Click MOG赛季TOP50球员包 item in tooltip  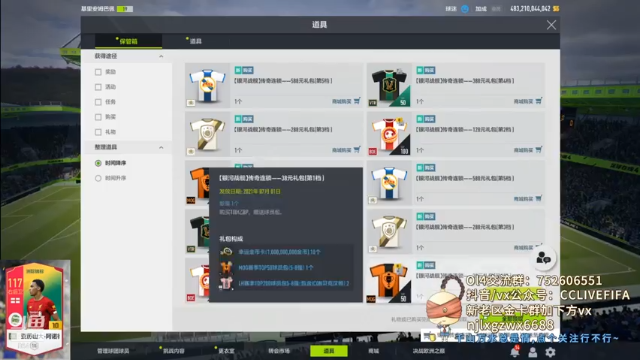point(276,268)
